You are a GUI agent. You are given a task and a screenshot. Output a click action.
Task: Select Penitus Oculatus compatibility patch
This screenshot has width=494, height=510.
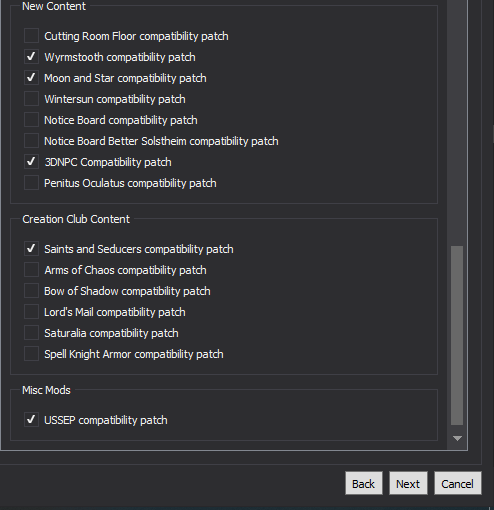pyautogui.click(x=31, y=183)
